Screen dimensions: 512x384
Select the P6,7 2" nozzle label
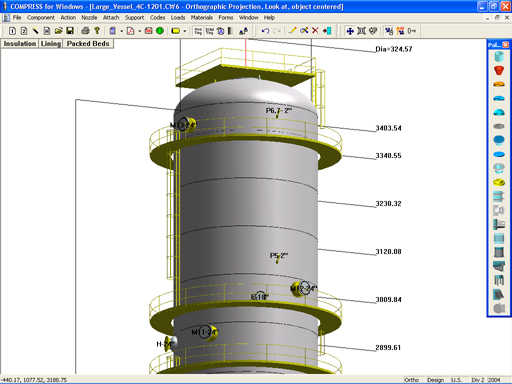pos(279,110)
